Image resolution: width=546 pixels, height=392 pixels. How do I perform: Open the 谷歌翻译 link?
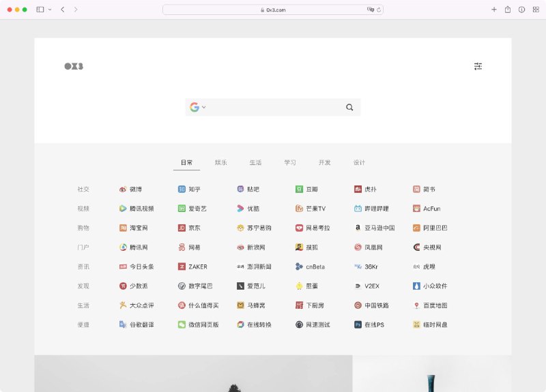pos(136,325)
